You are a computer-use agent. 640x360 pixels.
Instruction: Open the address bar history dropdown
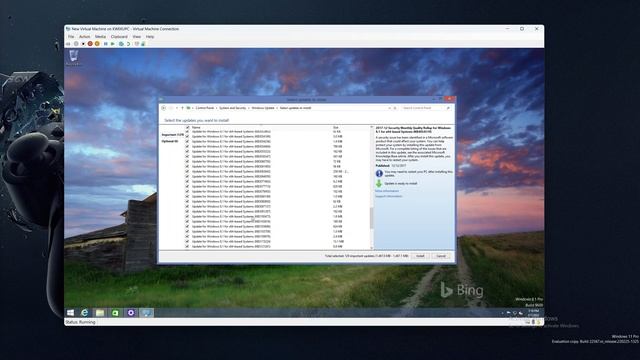tap(389, 108)
